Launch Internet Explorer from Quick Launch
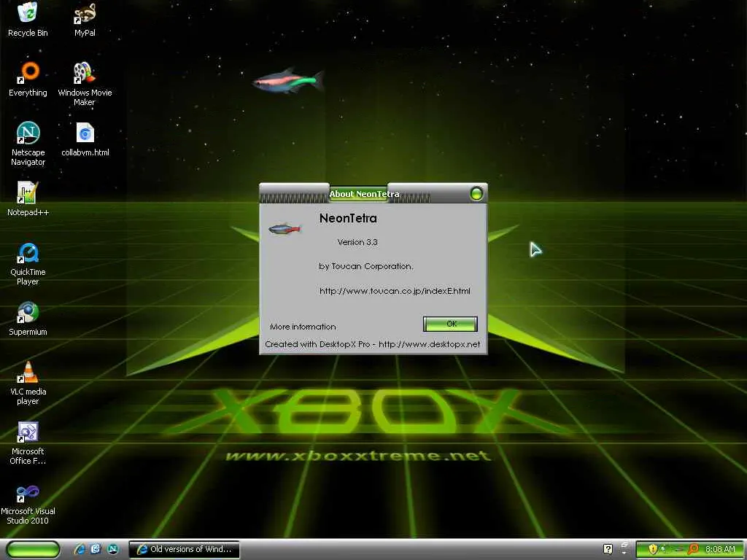 coord(80,549)
